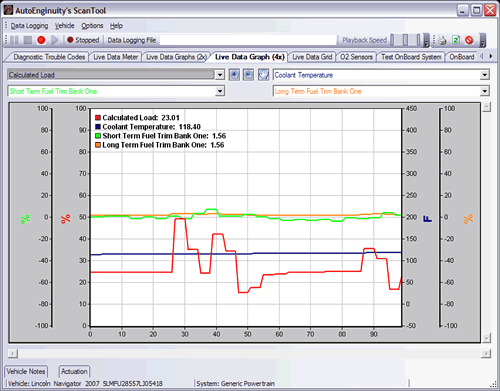Image resolution: width=500 pixels, height=391 pixels.
Task: Click the tab strip right scroll arrow
Action: click(x=490, y=56)
